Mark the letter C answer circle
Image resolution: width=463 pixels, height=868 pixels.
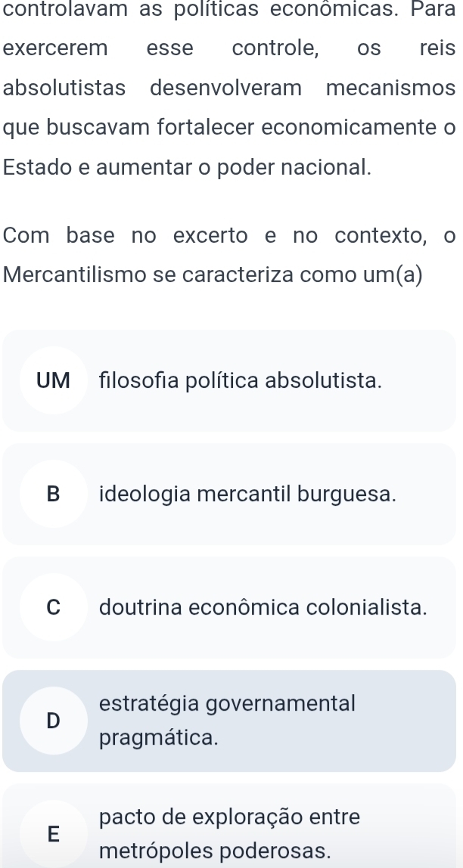(x=52, y=607)
